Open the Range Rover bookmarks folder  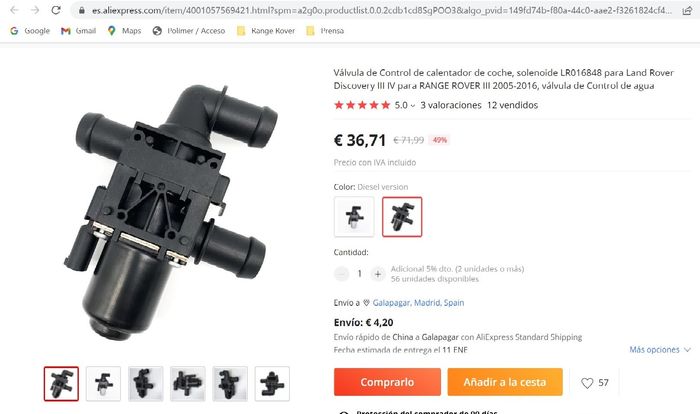point(266,31)
